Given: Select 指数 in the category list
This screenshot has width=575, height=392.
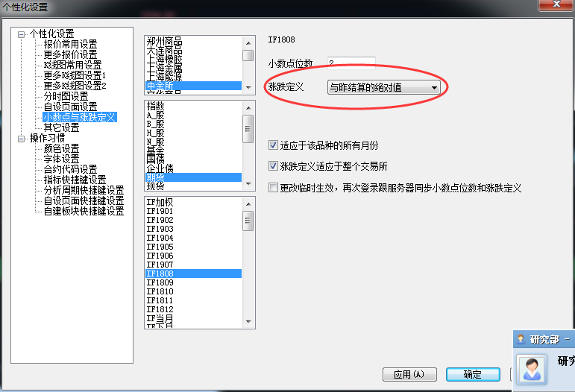Looking at the screenshot, I should coord(193,107).
